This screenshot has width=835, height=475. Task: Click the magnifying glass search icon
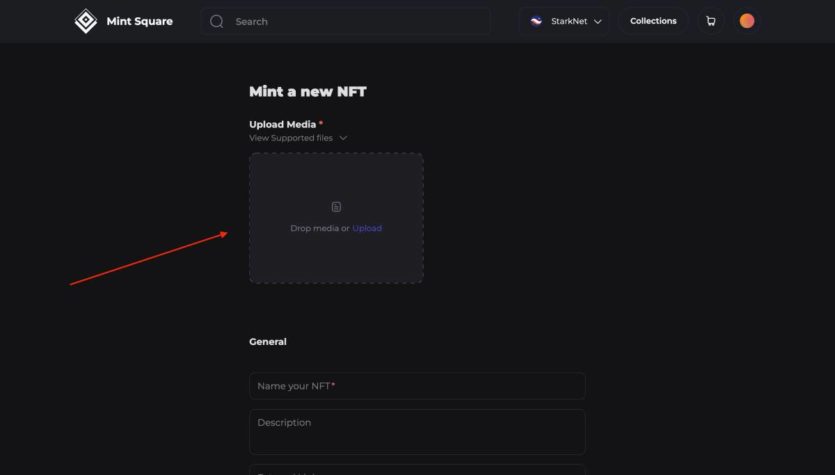(216, 21)
